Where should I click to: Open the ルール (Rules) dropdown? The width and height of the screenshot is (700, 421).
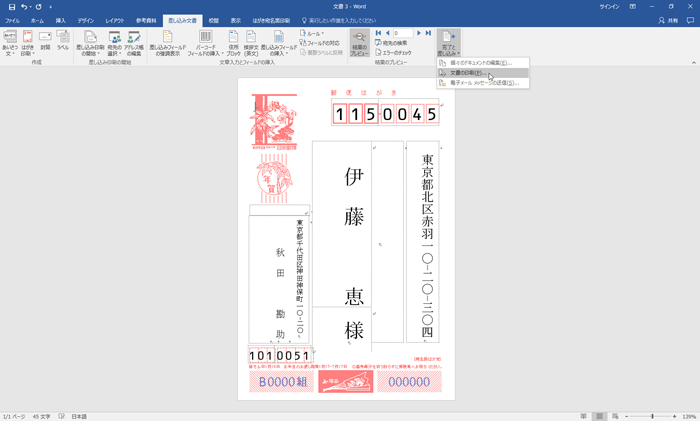(x=311, y=33)
